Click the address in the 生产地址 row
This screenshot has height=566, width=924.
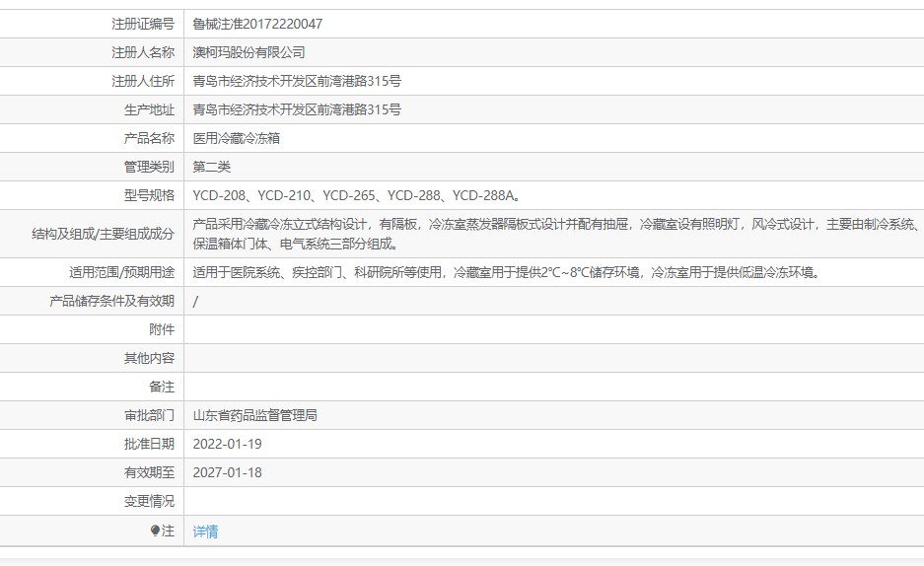(x=297, y=109)
